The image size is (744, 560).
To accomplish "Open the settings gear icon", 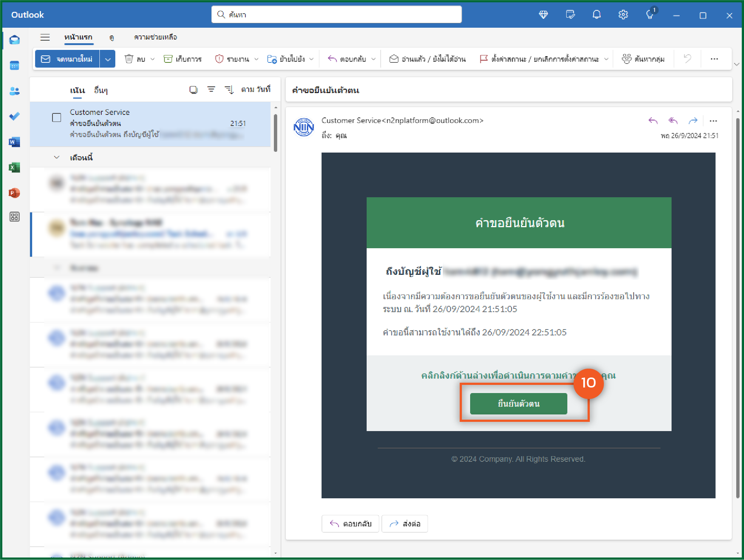I will (623, 15).
